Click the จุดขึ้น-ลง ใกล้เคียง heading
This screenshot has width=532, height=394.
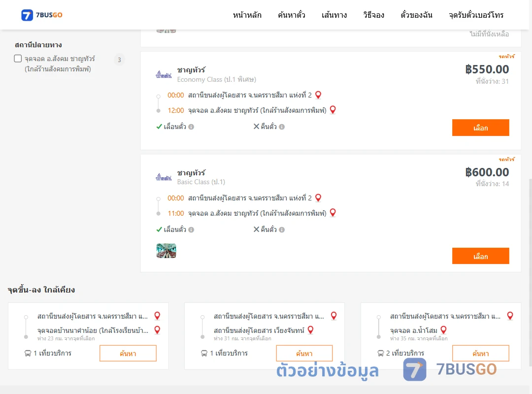click(41, 290)
